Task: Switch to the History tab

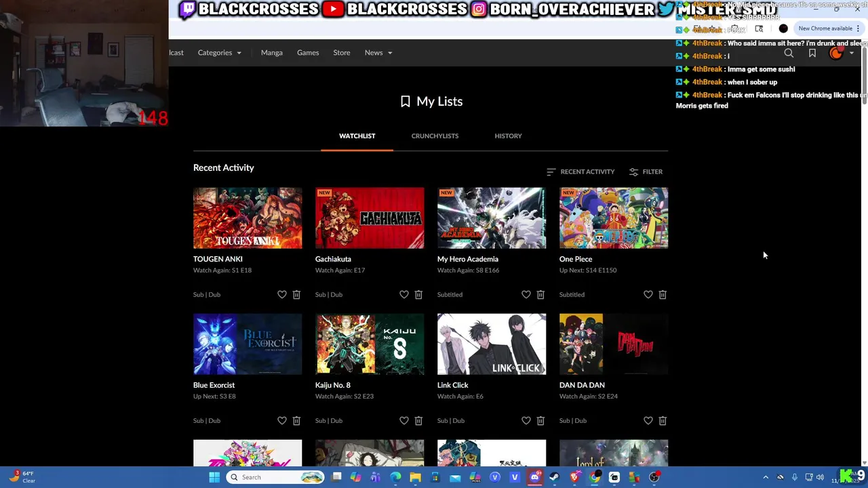Action: (508, 136)
